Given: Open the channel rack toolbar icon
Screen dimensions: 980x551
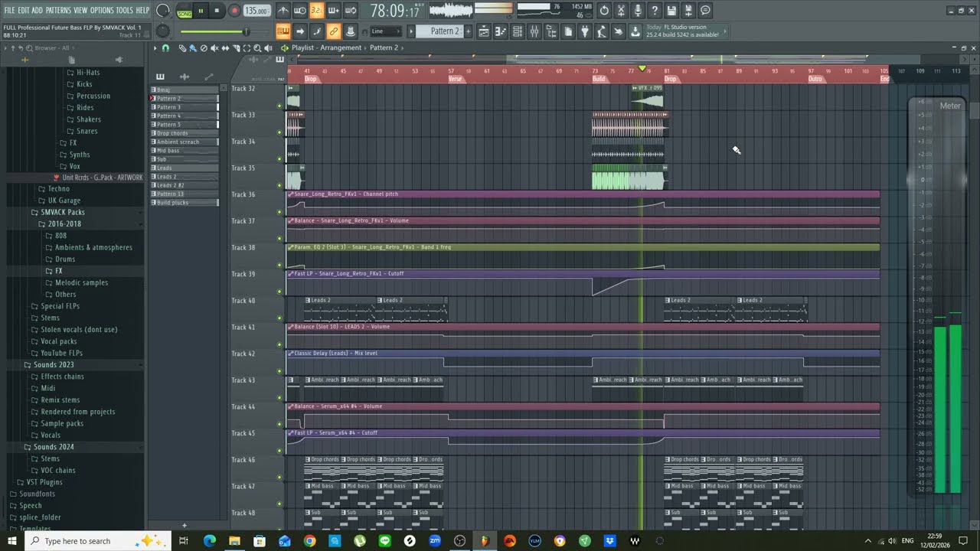Looking at the screenshot, I should 518,31.
